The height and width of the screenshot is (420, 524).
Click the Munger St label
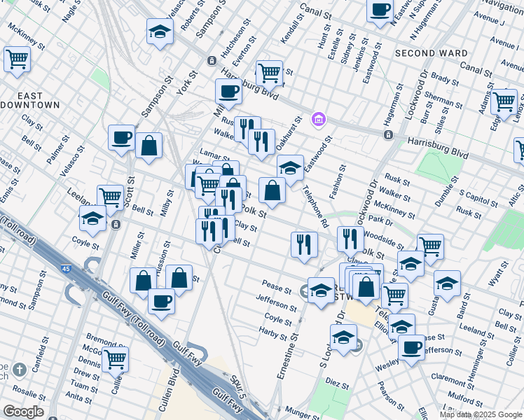(x=302, y=413)
